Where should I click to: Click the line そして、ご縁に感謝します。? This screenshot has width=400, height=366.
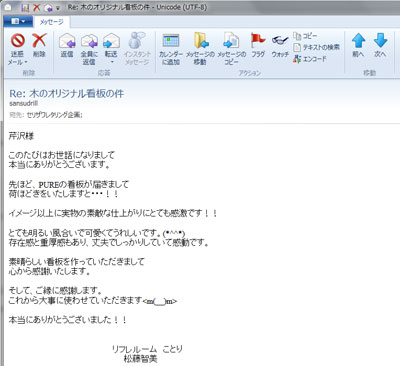pyautogui.click(x=55, y=290)
